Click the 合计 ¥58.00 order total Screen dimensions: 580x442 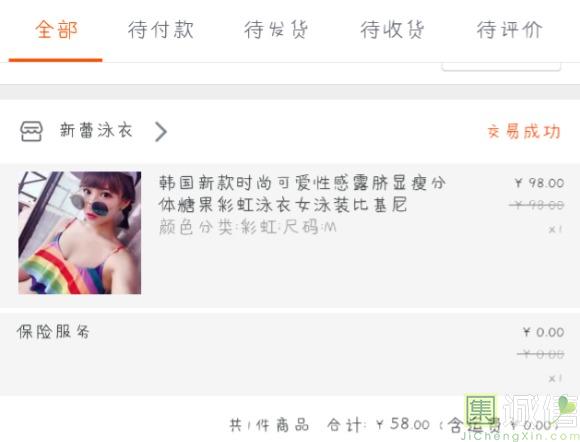pyautogui.click(x=378, y=425)
